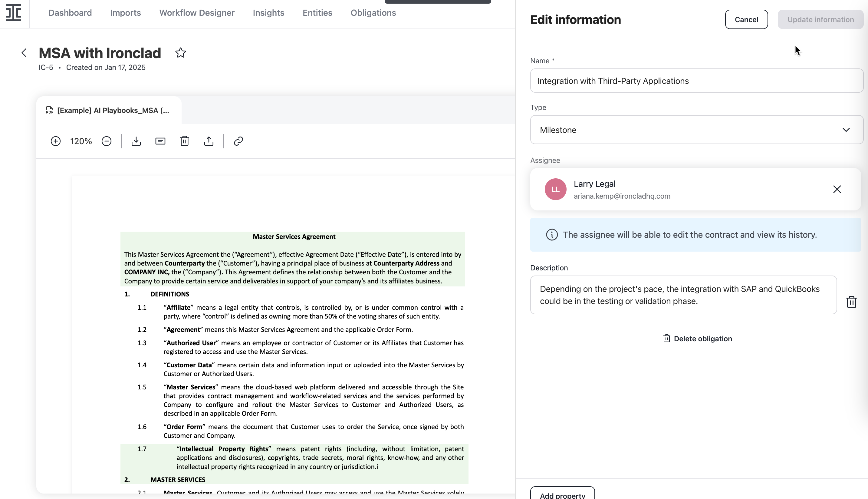
Task: Click the Authorized User definition clause 1.3
Action: pyautogui.click(x=314, y=347)
